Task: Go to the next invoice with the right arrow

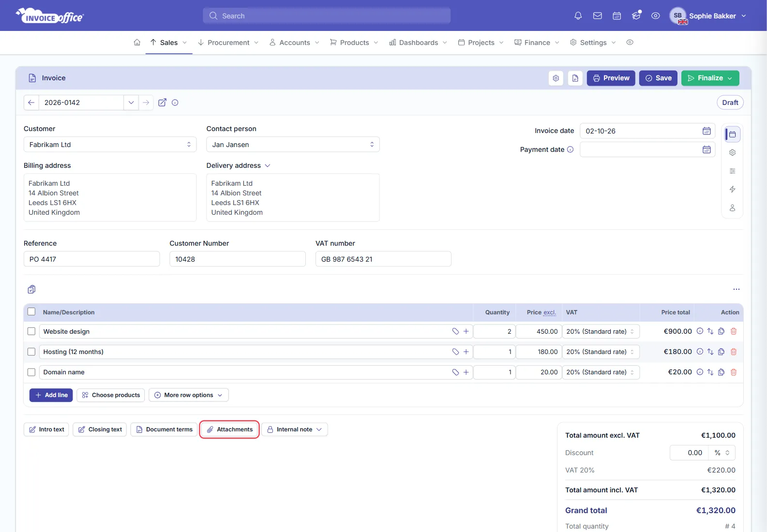Action: [146, 103]
